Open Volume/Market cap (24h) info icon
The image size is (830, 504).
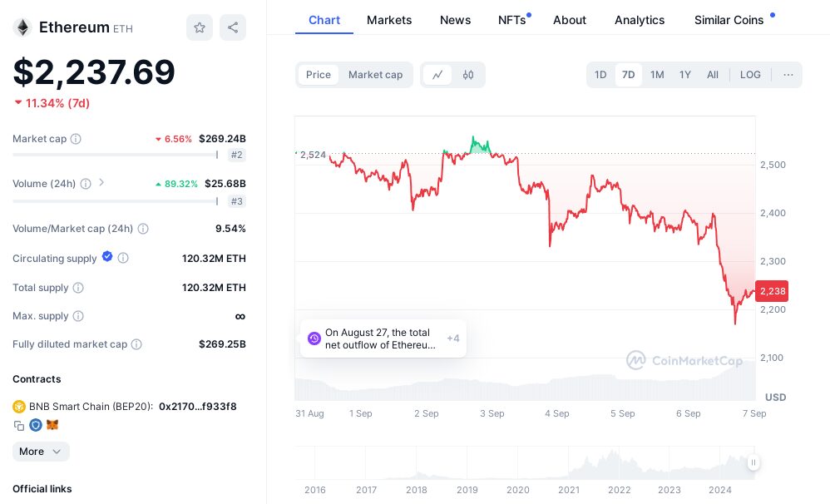coord(143,229)
